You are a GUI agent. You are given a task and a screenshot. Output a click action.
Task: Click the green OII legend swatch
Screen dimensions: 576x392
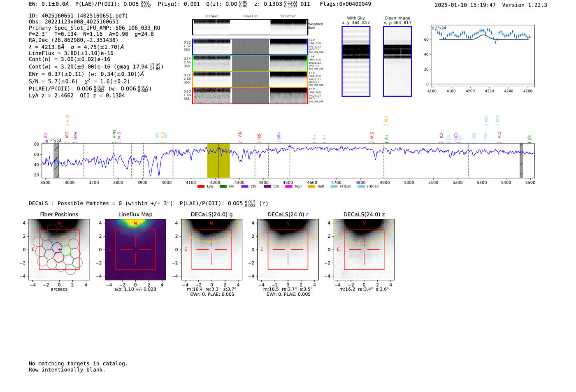pyautogui.click(x=223, y=187)
